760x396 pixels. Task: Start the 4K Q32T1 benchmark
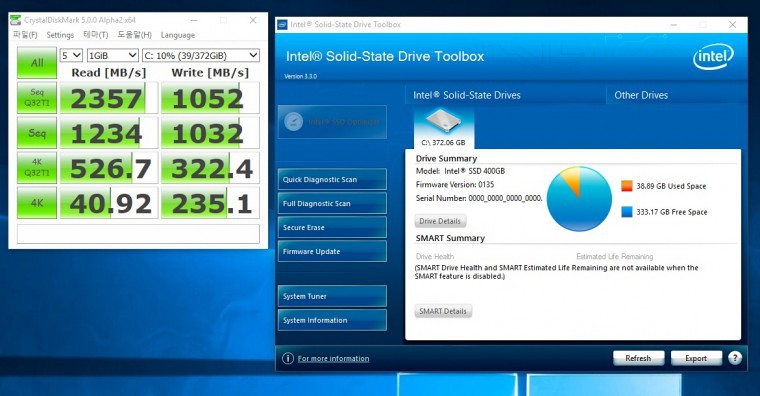[37, 167]
